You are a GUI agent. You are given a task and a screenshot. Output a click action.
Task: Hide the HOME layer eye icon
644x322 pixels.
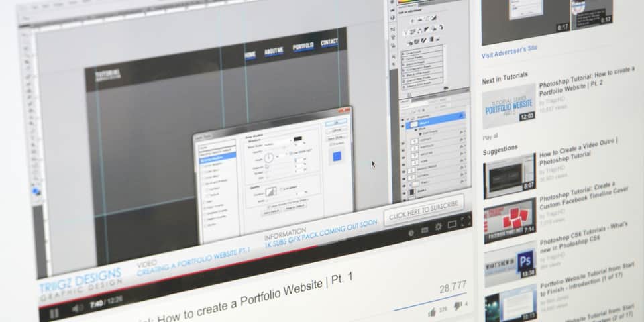[x=403, y=164]
